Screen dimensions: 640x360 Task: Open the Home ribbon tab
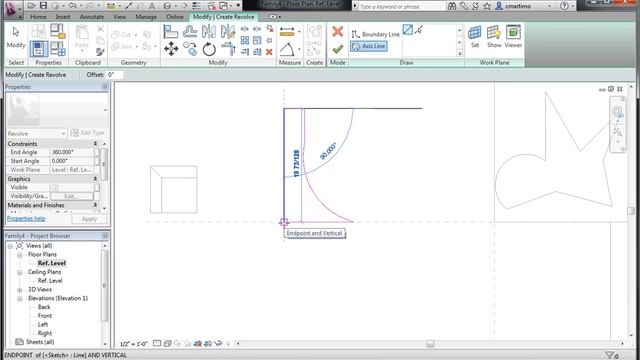tap(38, 17)
